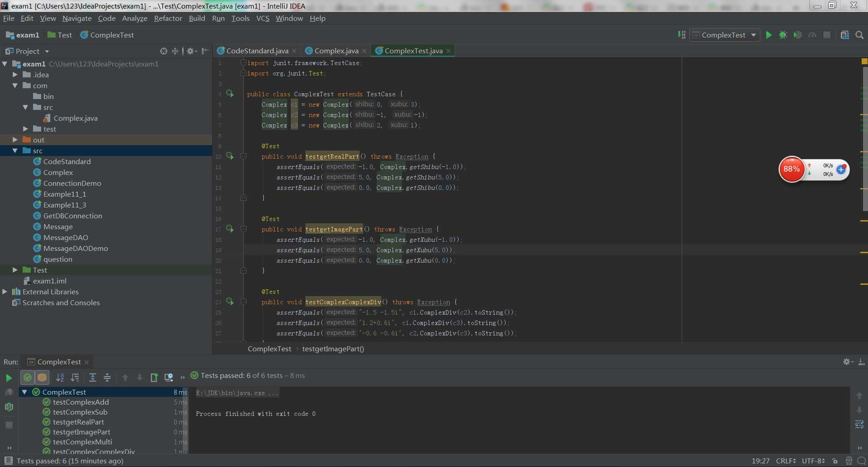
Task: Click run gutter icon beside testgetImagePart
Action: click(x=230, y=229)
